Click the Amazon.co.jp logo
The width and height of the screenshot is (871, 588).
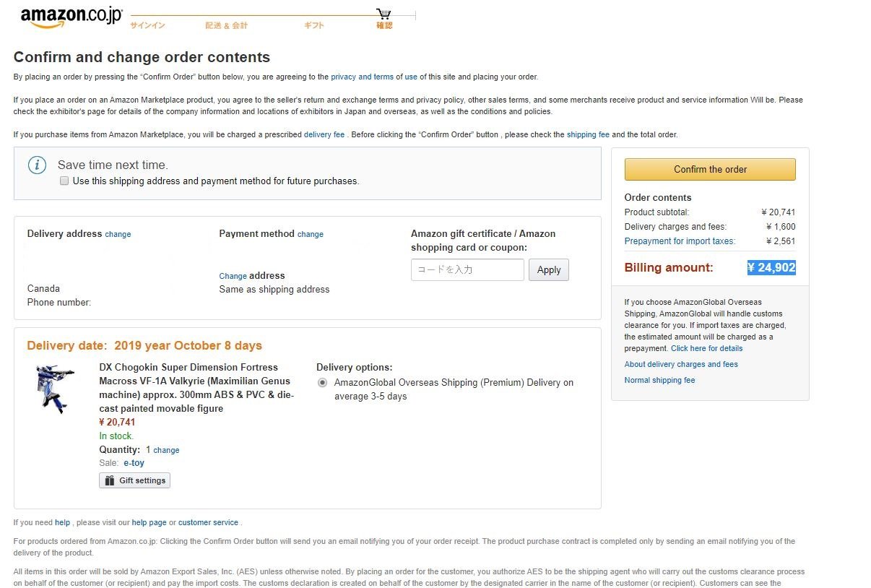(x=71, y=17)
